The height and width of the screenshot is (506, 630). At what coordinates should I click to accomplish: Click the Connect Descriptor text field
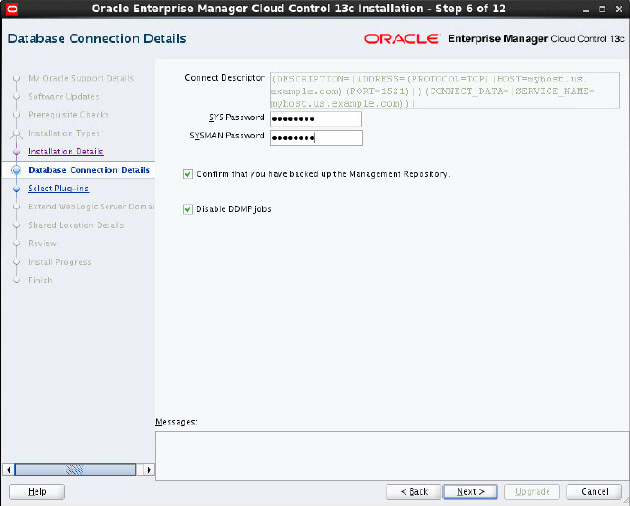(x=445, y=90)
